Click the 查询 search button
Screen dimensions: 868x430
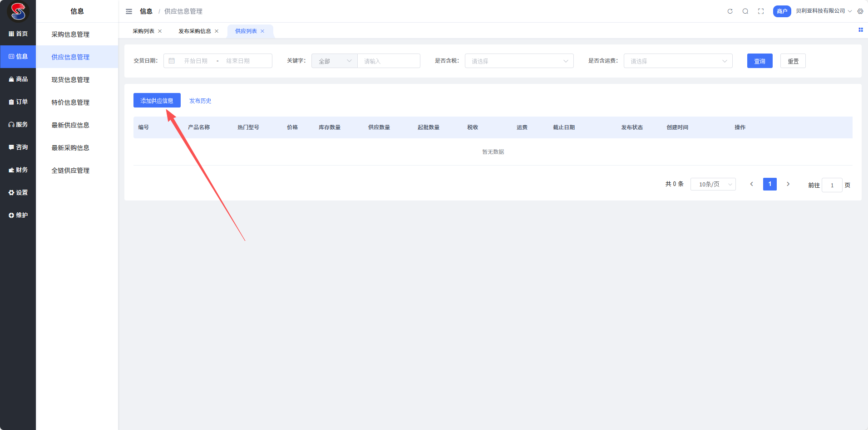point(759,61)
